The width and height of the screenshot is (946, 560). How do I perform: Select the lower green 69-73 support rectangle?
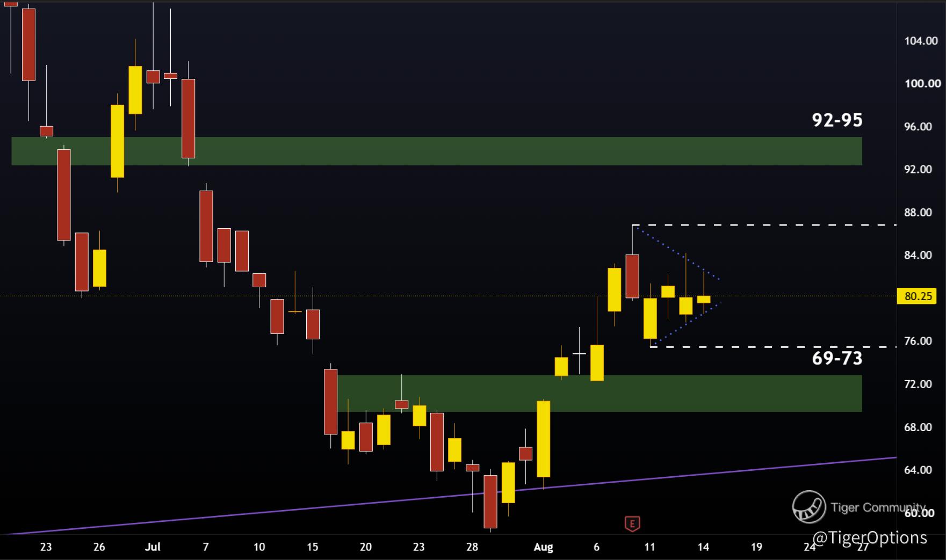[600, 394]
